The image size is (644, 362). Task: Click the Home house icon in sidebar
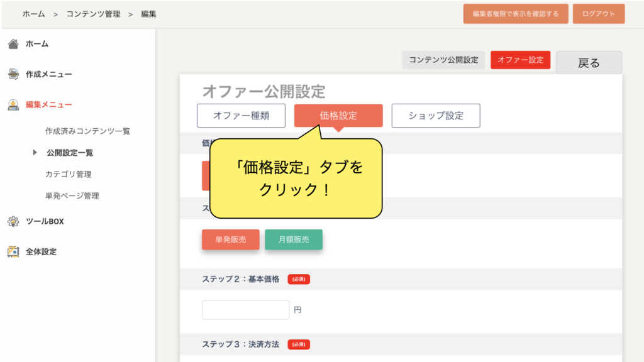point(13,44)
